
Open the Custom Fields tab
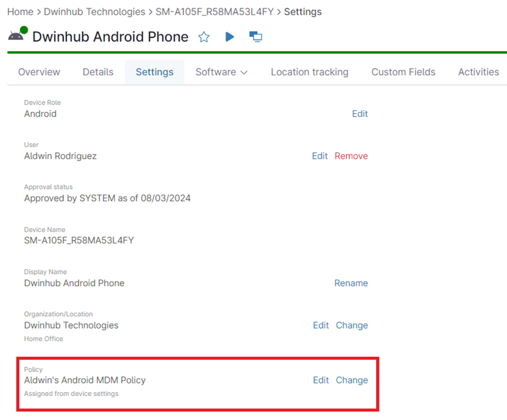point(403,72)
